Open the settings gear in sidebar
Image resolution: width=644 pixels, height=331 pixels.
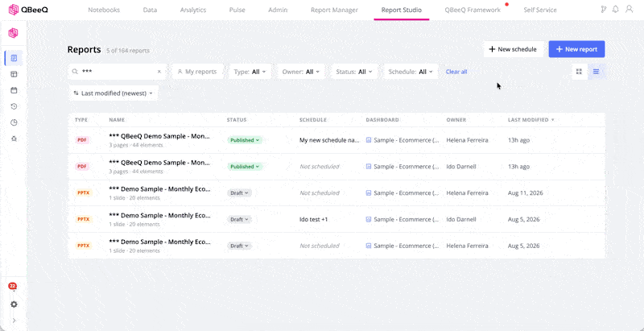[14, 304]
